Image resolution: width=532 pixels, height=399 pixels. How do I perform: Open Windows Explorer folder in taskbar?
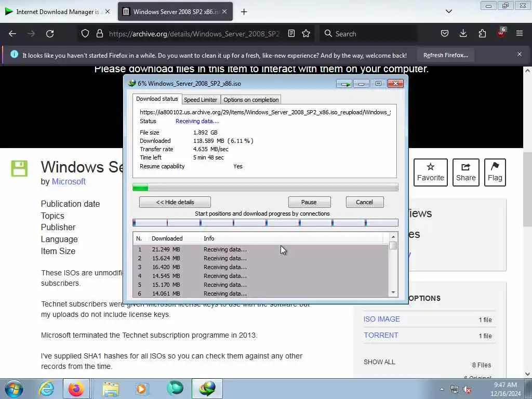(x=111, y=389)
